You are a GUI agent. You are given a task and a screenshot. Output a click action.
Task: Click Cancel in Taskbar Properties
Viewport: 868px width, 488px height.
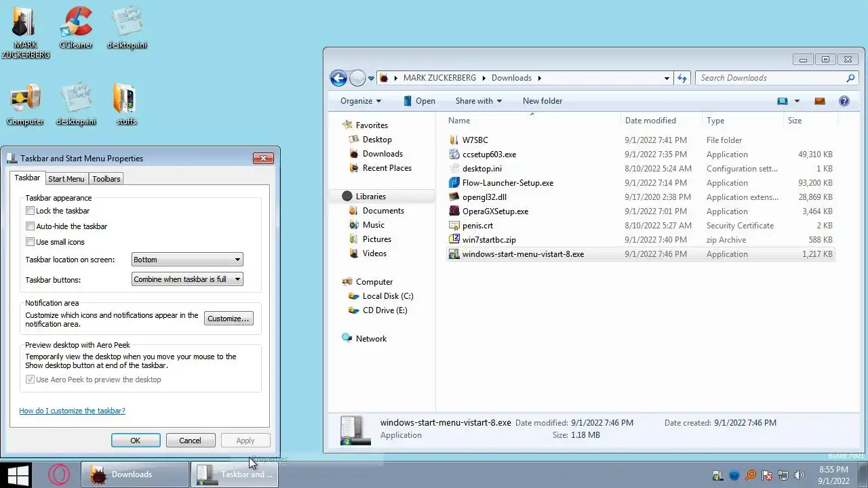(x=191, y=441)
